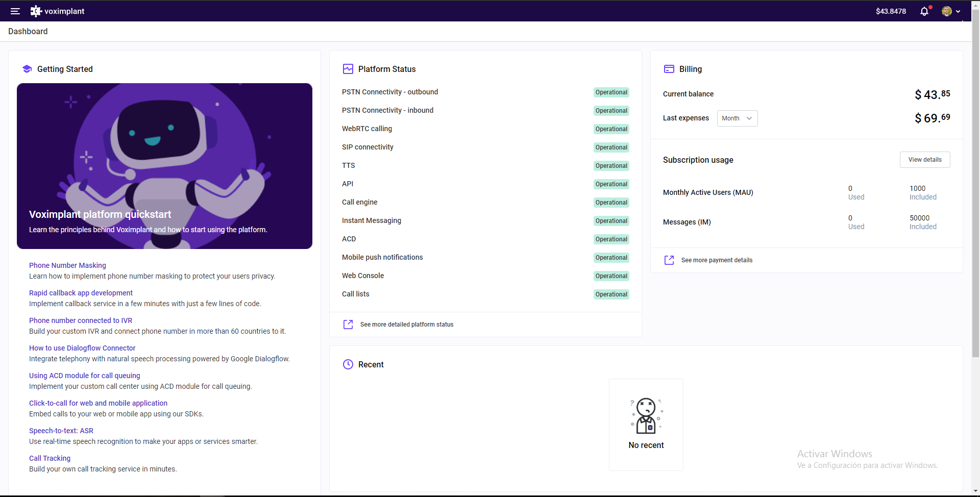This screenshot has height=497, width=980.
Task: Click the Dashboard page title
Action: [x=28, y=31]
